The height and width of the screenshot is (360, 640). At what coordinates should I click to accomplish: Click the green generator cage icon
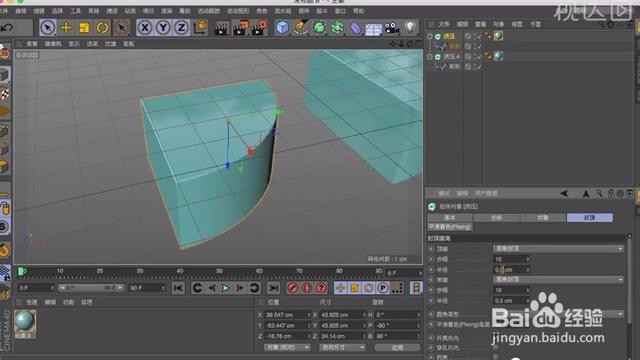point(319,28)
